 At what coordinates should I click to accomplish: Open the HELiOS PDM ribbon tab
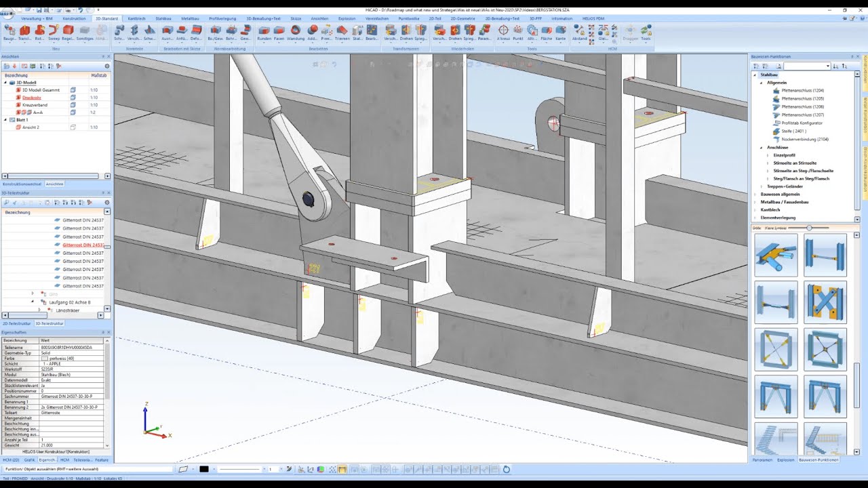[x=592, y=18]
